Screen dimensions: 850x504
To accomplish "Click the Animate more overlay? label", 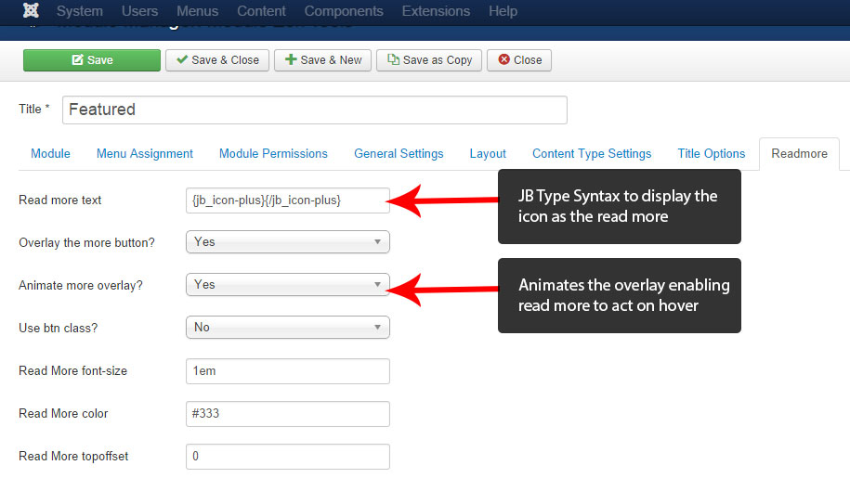I will pos(81,285).
